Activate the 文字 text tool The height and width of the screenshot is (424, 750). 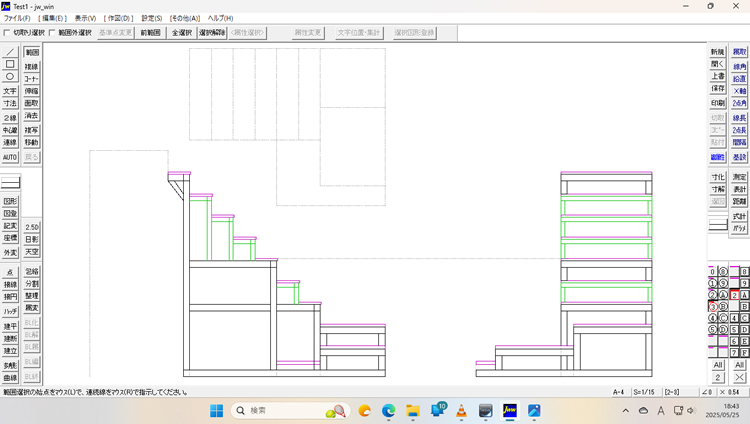point(10,90)
